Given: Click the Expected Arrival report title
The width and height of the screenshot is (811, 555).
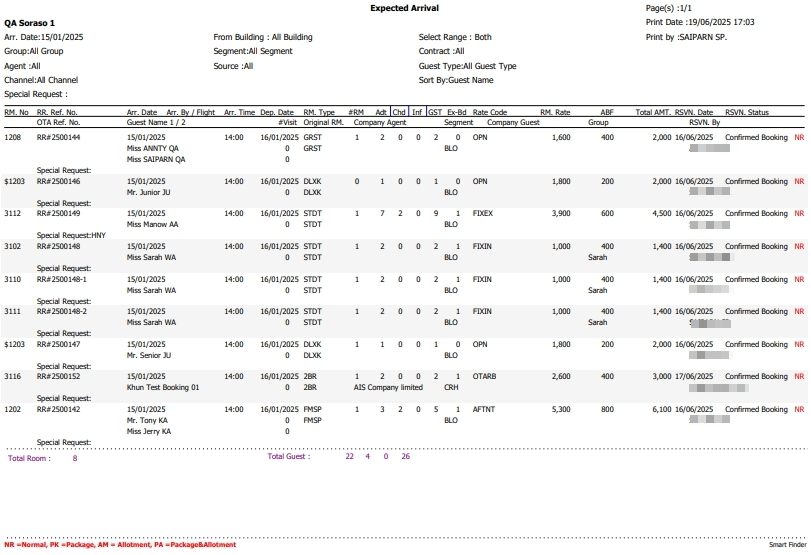Looking at the screenshot, I should (x=404, y=8).
